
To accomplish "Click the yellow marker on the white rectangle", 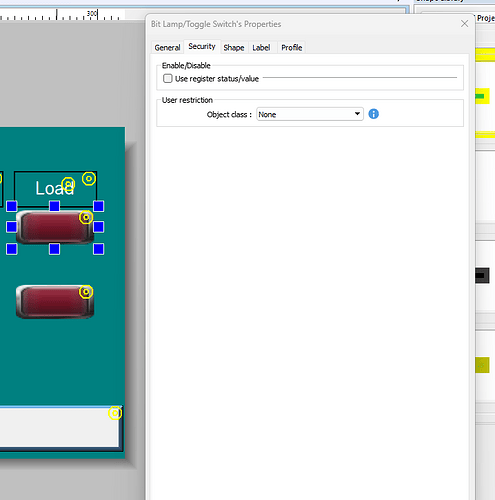I will click(115, 413).
